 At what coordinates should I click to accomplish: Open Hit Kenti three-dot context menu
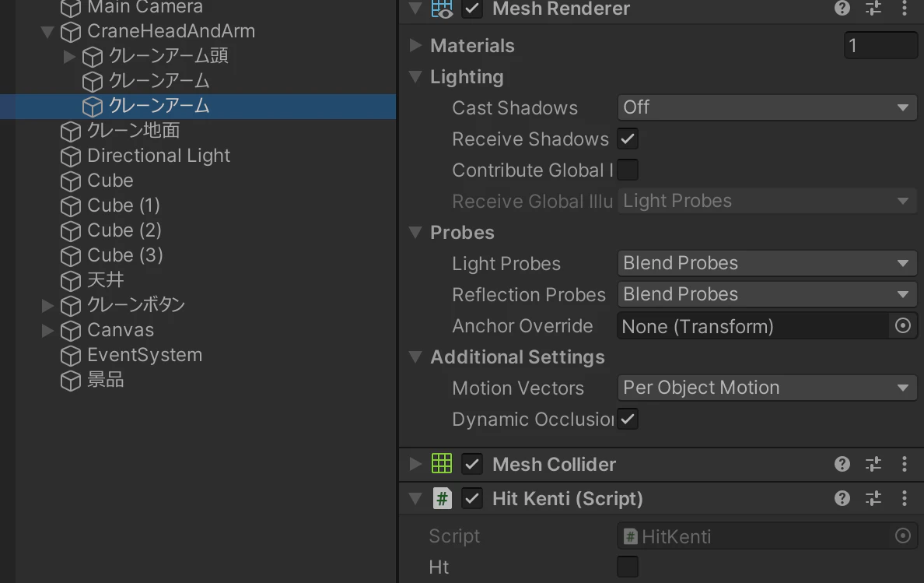pyautogui.click(x=905, y=499)
